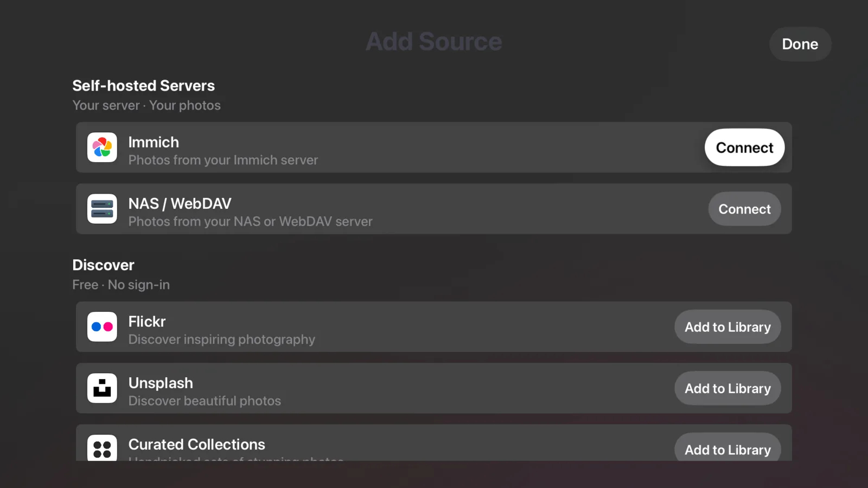Select the 'Immich' source title
Screen dimensions: 868x488
tap(154, 142)
